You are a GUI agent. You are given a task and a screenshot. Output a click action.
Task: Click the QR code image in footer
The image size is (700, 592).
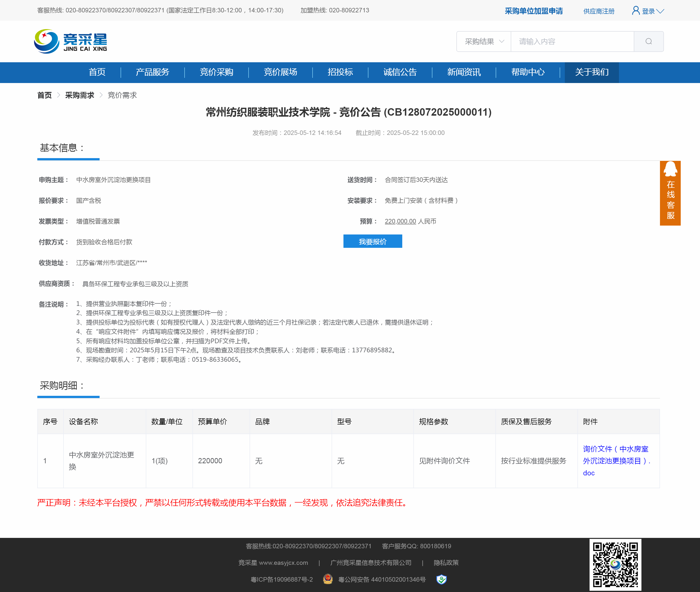tap(615, 565)
